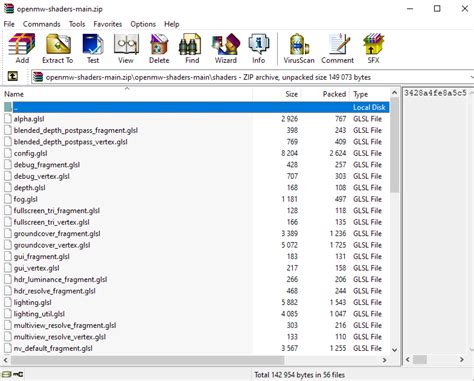Select fullscreen_tri_fragment.glsl

[x=197, y=211]
